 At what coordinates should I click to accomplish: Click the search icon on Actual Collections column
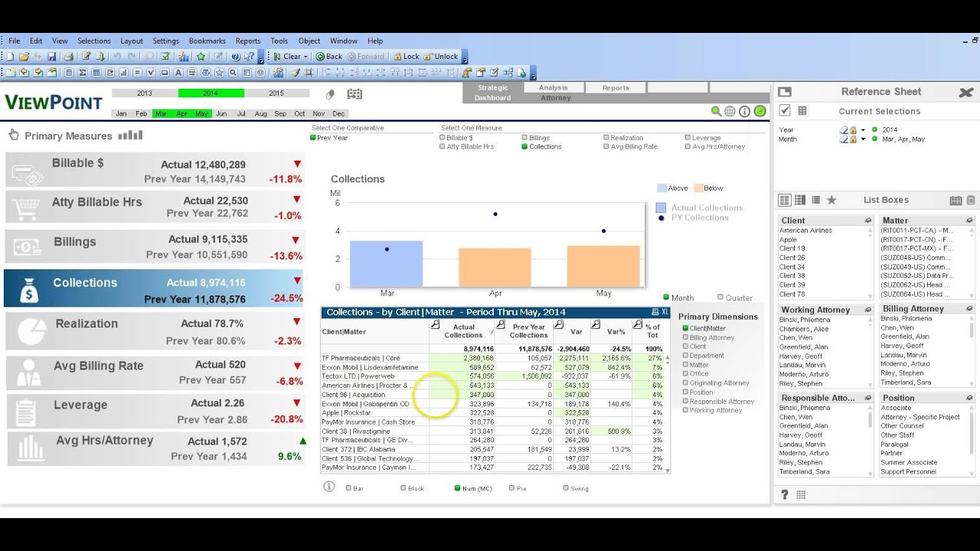[x=435, y=325]
